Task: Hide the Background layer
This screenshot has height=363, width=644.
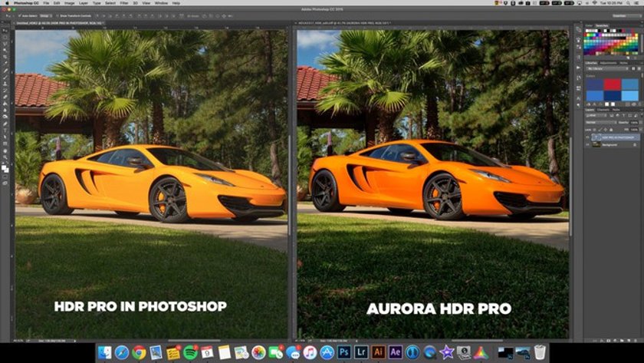Action: [x=587, y=145]
